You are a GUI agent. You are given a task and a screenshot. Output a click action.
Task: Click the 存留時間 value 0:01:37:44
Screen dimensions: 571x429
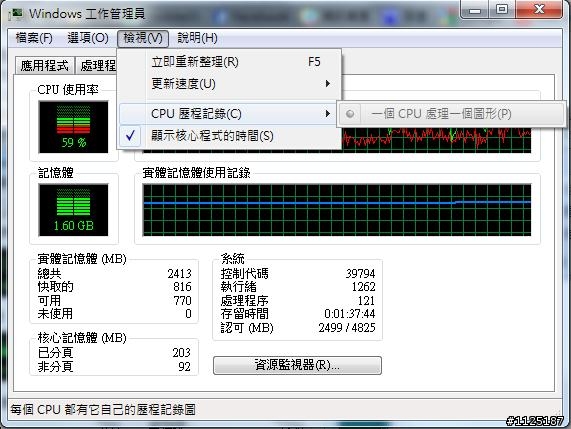coord(350,314)
